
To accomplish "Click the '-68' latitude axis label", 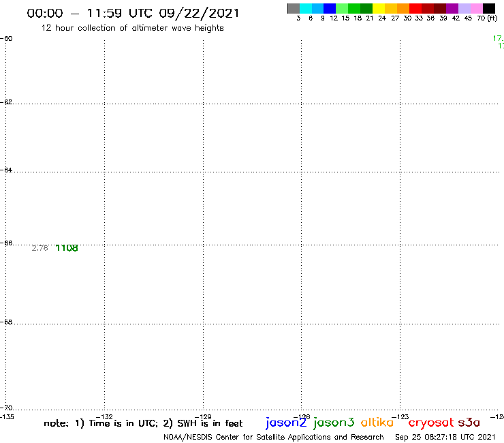I will pyautogui.click(x=6, y=322).
